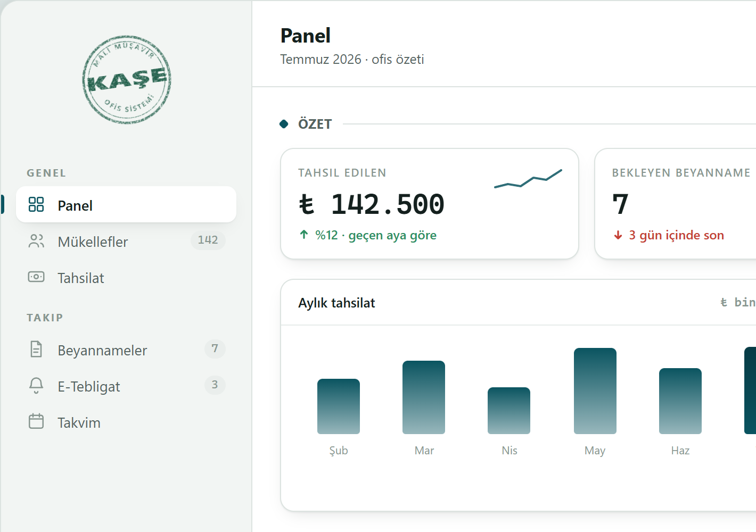Click the 'ÖZET' section heading
This screenshot has height=532, width=756.
click(x=315, y=124)
